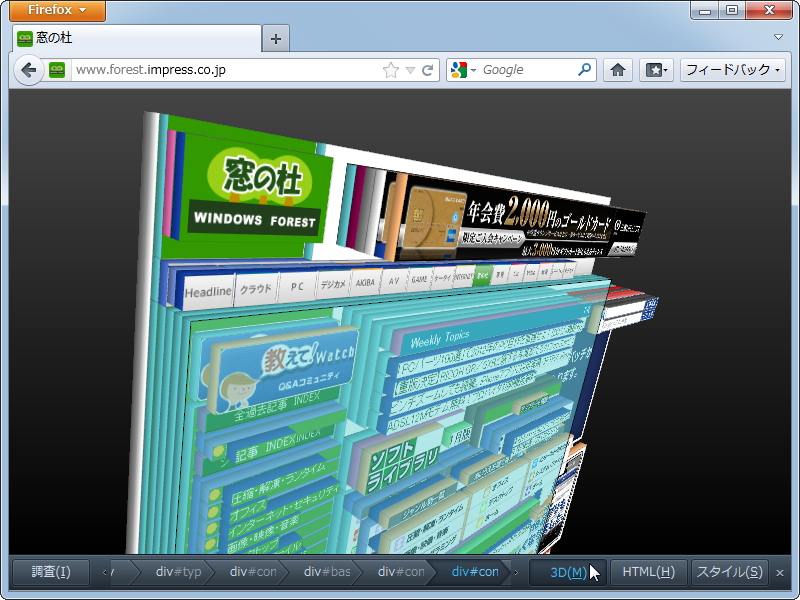Open the address bar history dropdown arrow

tap(412, 69)
